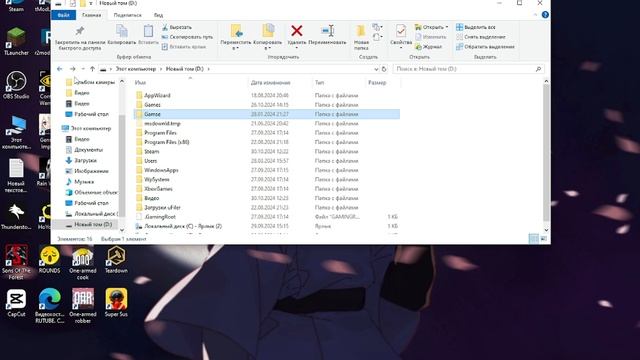This screenshot has width=640, height=360.
Task: Open the new item dropdown above easy access
Action: pyautogui.click(x=378, y=27)
